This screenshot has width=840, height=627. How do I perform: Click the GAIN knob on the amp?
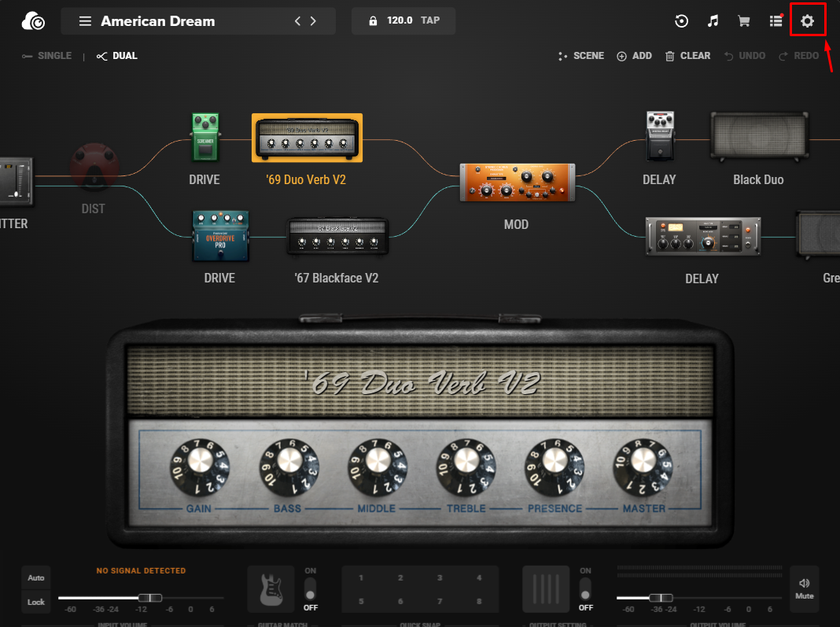(200, 466)
